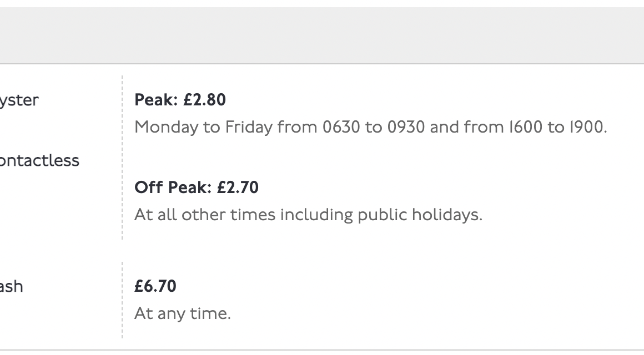Click the "£6.70" cash fare amount
644x355 pixels.
pos(155,286)
